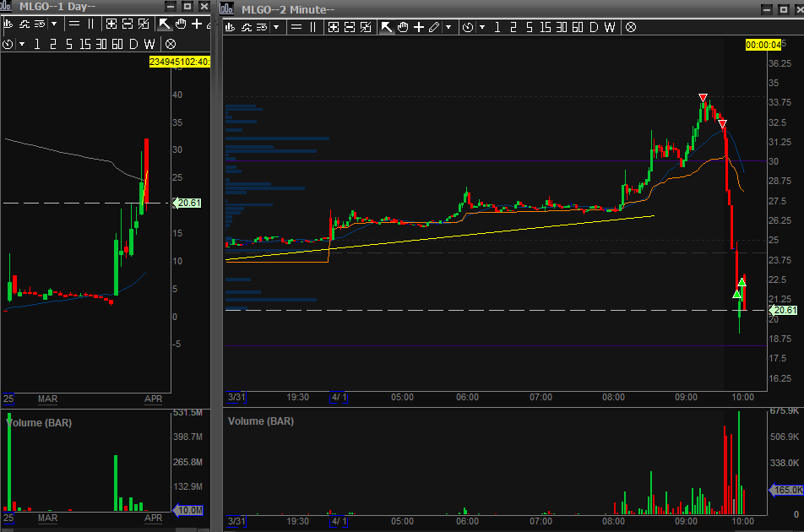Image resolution: width=804 pixels, height=532 pixels.
Task: Click the clock time-frame icon in 2 Minute window
Action: 468,27
